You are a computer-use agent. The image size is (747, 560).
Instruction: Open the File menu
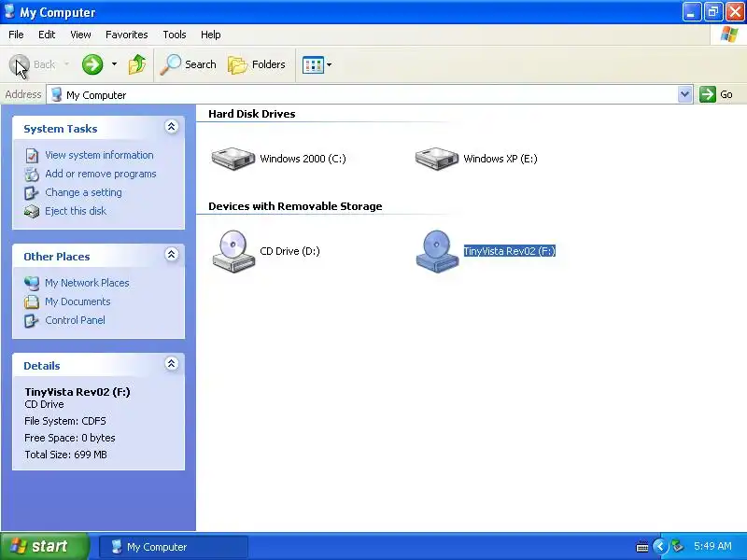tap(16, 35)
